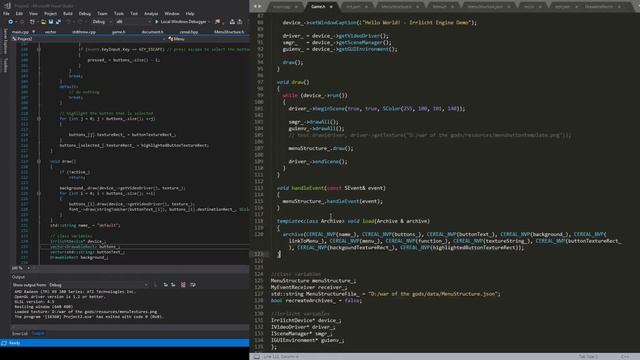
Task: Click the Navigate Backward toolbar icon
Action: (11, 22)
